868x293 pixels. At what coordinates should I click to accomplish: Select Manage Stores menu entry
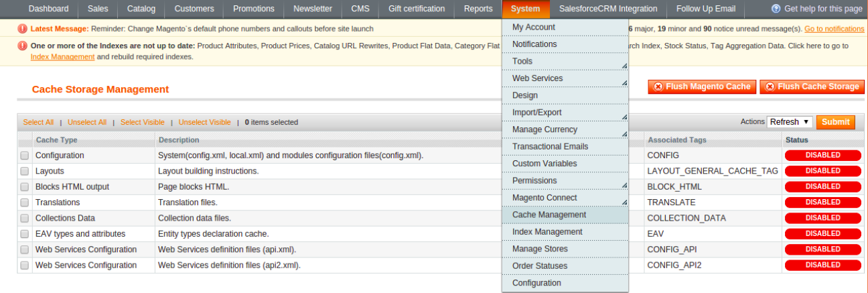[x=565, y=249]
